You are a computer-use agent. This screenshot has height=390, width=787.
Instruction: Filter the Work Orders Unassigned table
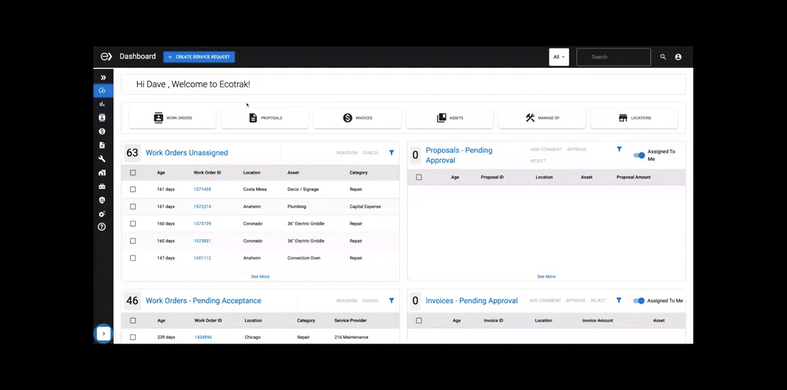(x=391, y=153)
